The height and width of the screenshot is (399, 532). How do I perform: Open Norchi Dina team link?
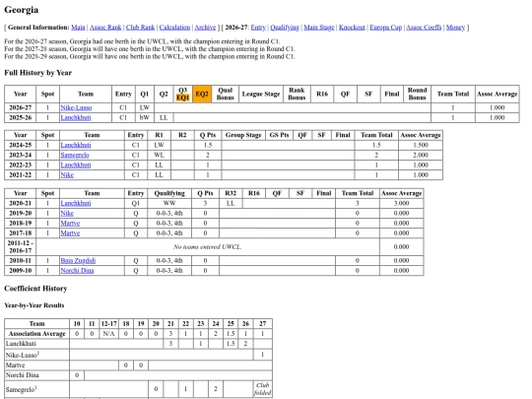[x=77, y=270]
